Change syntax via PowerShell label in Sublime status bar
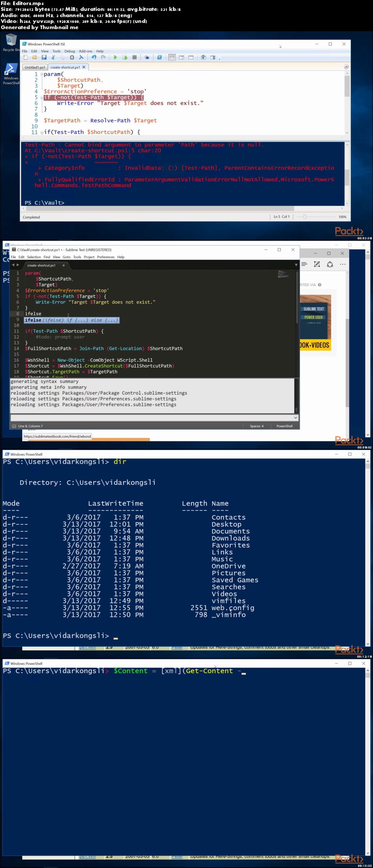 pyautogui.click(x=284, y=426)
